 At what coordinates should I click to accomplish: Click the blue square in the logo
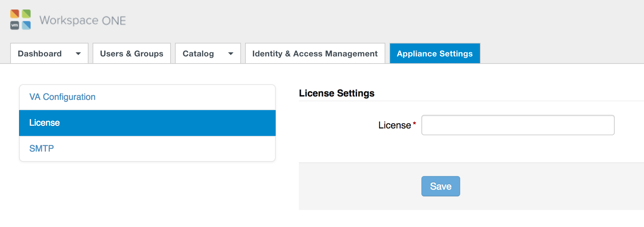26,25
